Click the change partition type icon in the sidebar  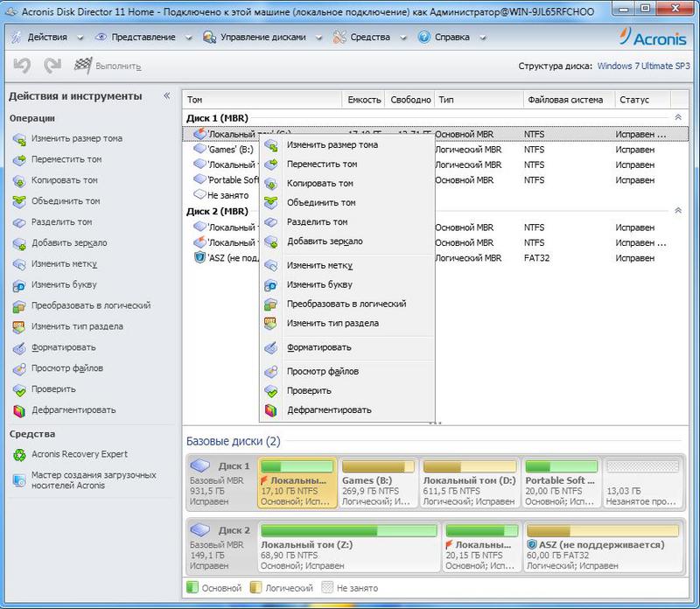coord(19,327)
